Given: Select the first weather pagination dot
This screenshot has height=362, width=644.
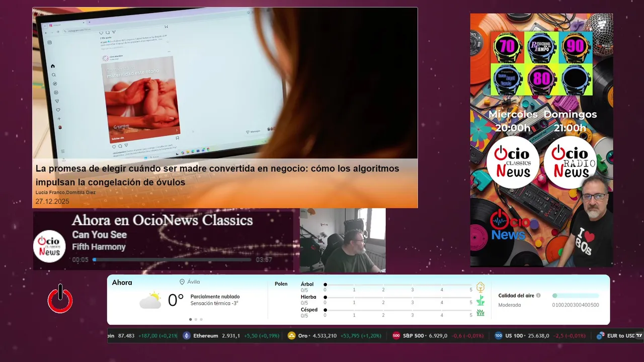Looking at the screenshot, I should coord(190,319).
